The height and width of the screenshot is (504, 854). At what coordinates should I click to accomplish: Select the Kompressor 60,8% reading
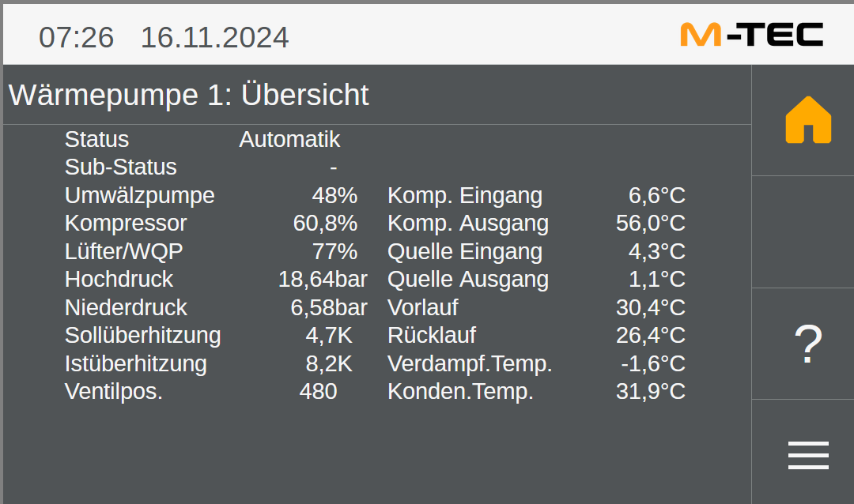[325, 224]
